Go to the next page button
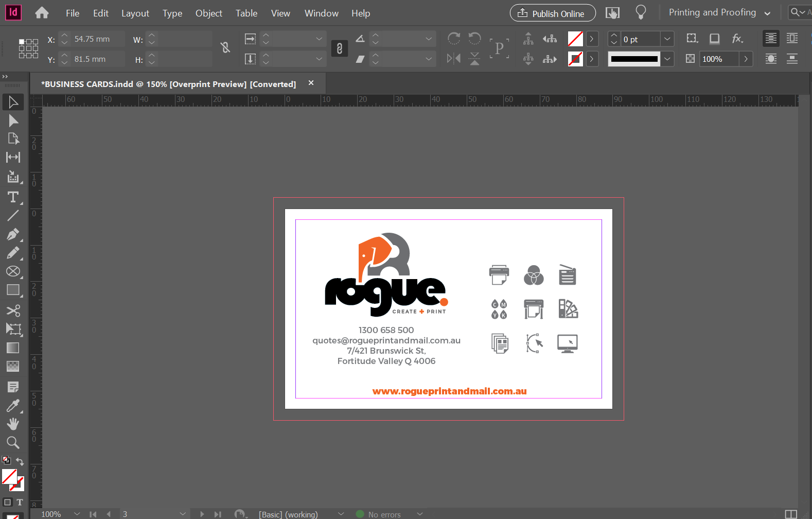 [202, 514]
